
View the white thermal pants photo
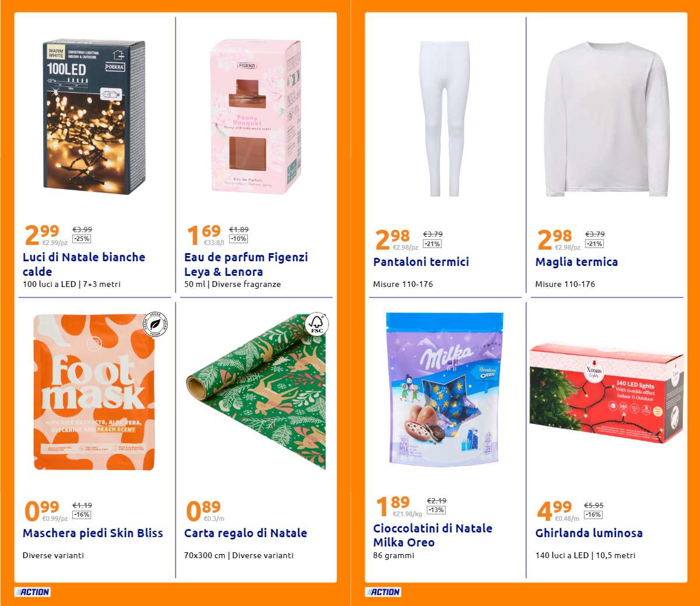point(444,118)
